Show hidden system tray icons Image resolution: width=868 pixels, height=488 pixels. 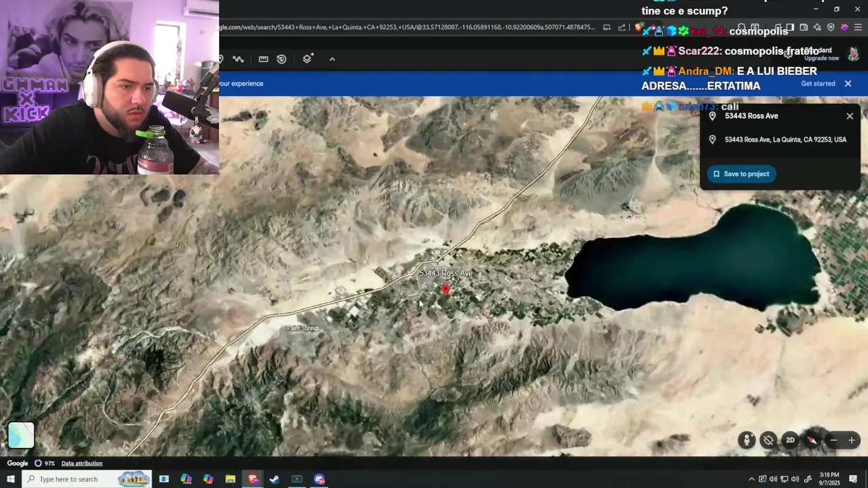[x=751, y=479]
